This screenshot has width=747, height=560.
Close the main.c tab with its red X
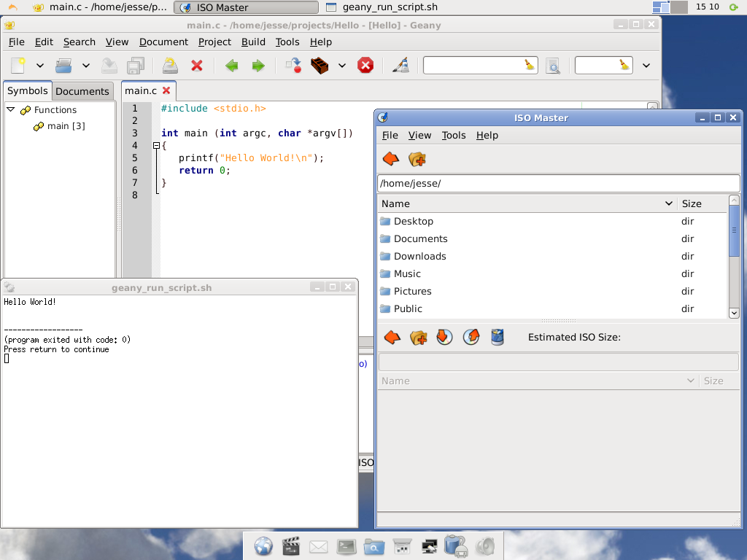166,90
